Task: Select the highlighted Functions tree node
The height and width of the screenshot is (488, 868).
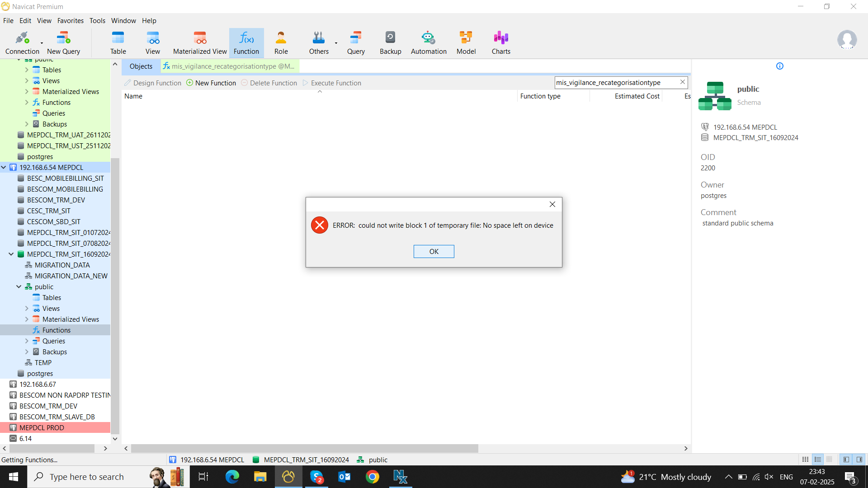Action: tap(55, 330)
